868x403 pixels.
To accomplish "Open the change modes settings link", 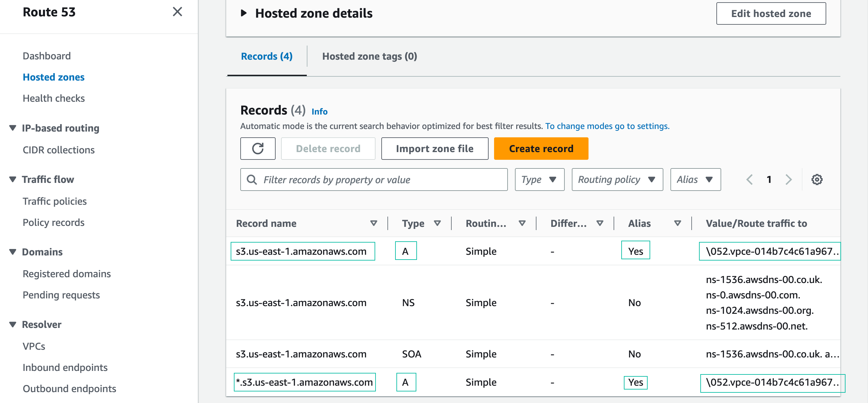I will point(607,126).
